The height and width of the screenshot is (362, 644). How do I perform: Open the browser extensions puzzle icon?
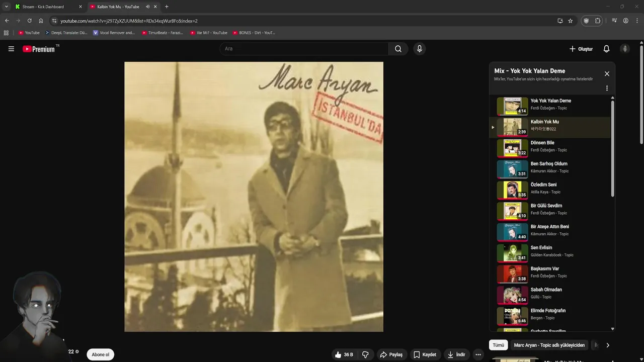point(598,21)
